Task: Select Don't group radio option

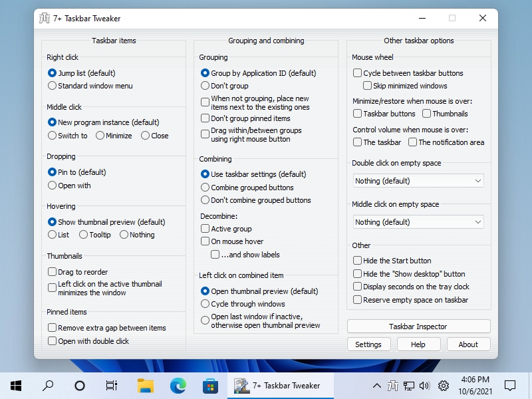Action: (x=205, y=86)
